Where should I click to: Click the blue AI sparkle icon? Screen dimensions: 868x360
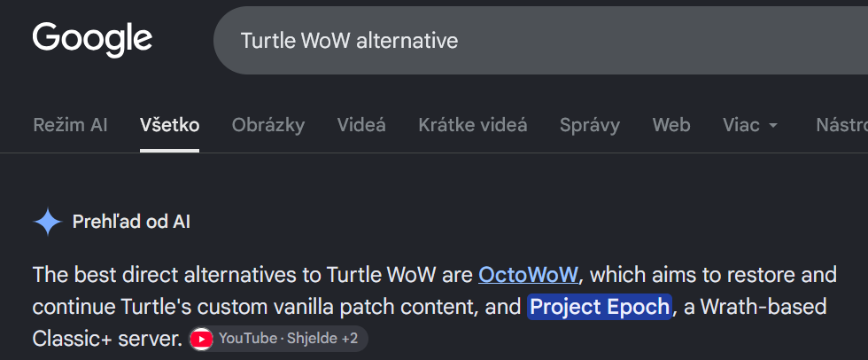(x=48, y=222)
